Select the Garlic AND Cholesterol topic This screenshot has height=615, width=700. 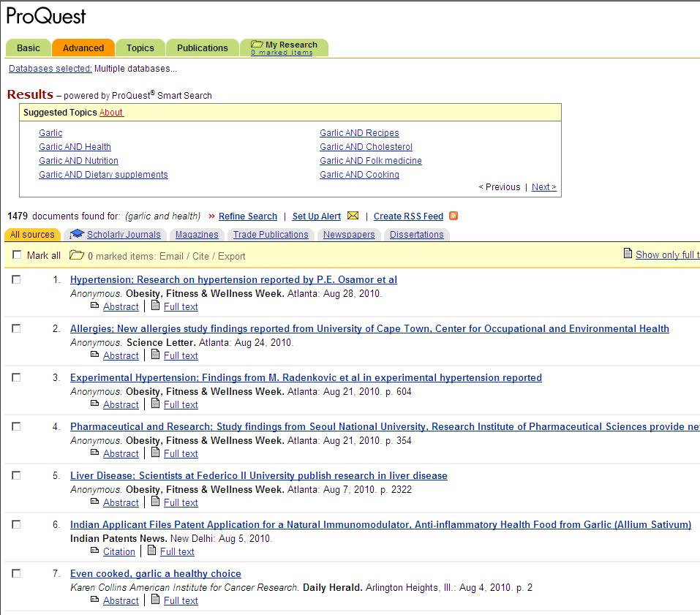coord(366,147)
